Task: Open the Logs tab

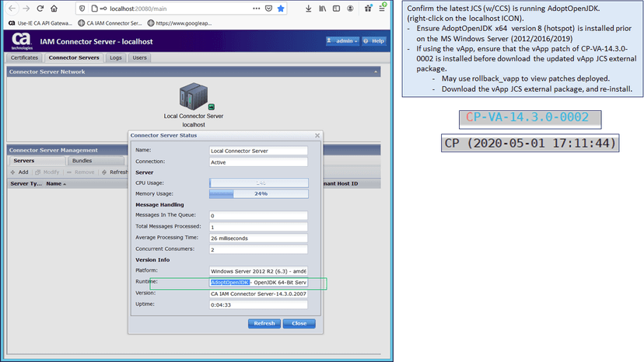Action: [x=115, y=57]
